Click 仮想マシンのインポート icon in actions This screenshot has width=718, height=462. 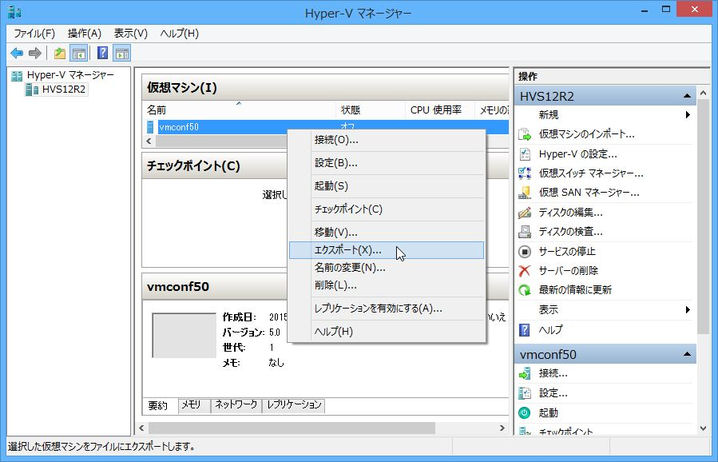click(524, 134)
